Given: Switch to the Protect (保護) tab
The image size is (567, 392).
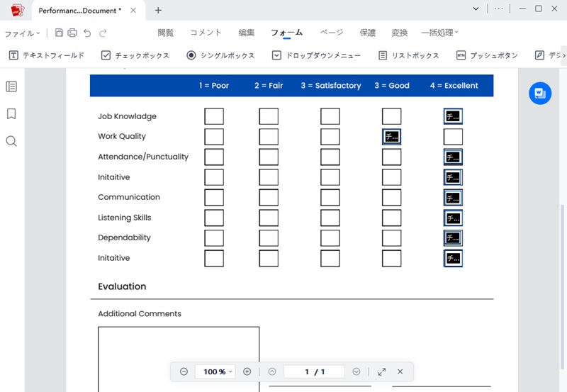Looking at the screenshot, I should point(368,33).
